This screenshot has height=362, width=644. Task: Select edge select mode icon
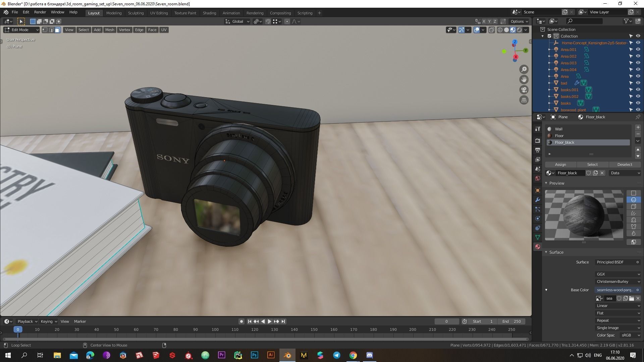[51, 30]
